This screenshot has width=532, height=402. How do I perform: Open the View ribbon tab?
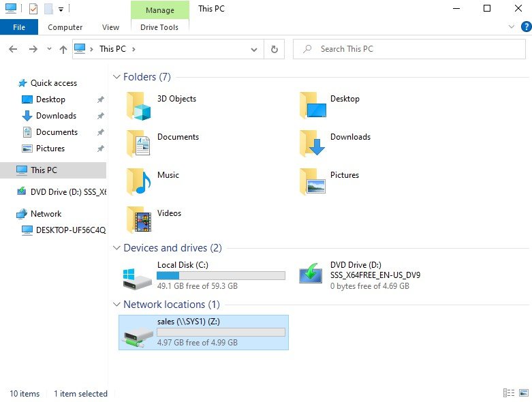coord(110,27)
